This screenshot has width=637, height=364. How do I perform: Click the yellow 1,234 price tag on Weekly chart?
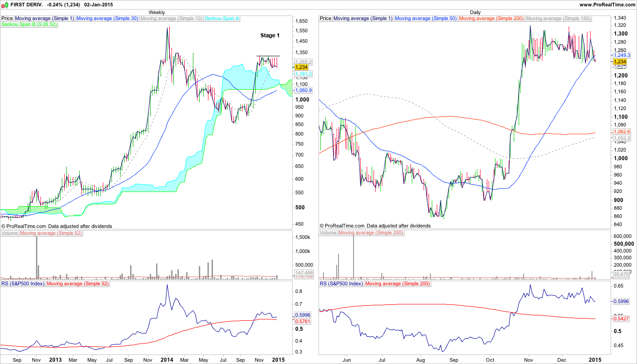point(302,67)
